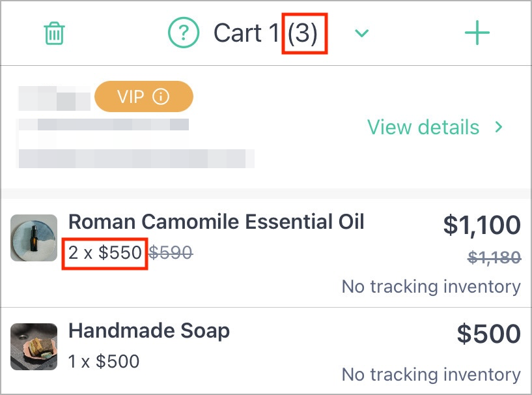Click the blurred customer name area

[54, 98]
